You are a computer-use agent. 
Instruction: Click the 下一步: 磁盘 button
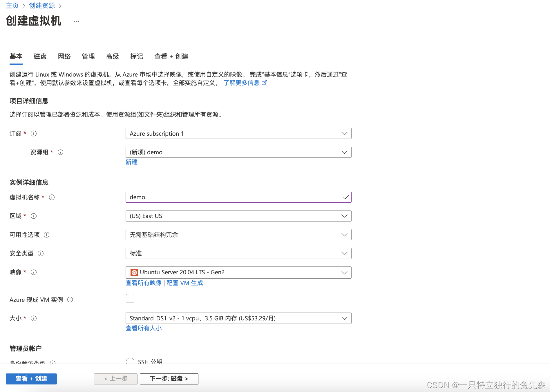click(169, 379)
